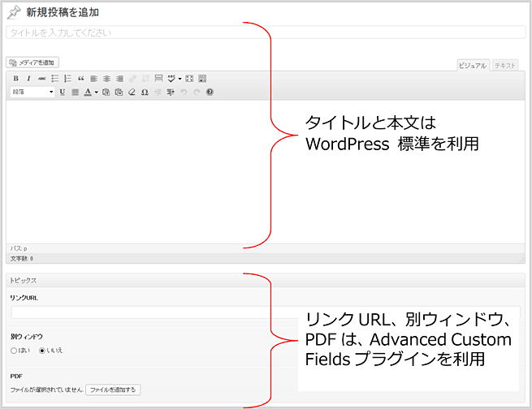Open the editor help icon
The height and width of the screenshot is (409, 532).
(210, 93)
